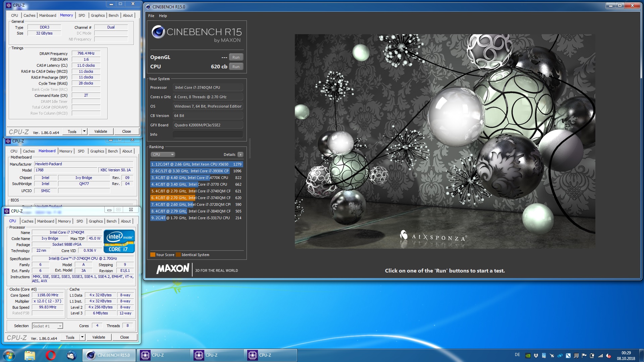Run the OpenGL benchmark

236,57
